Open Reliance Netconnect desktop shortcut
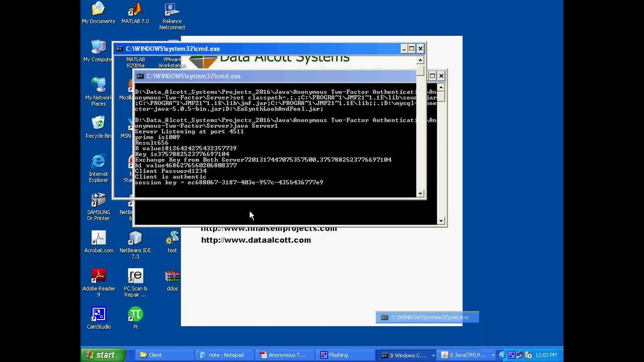The height and width of the screenshot is (362, 644). click(172, 16)
